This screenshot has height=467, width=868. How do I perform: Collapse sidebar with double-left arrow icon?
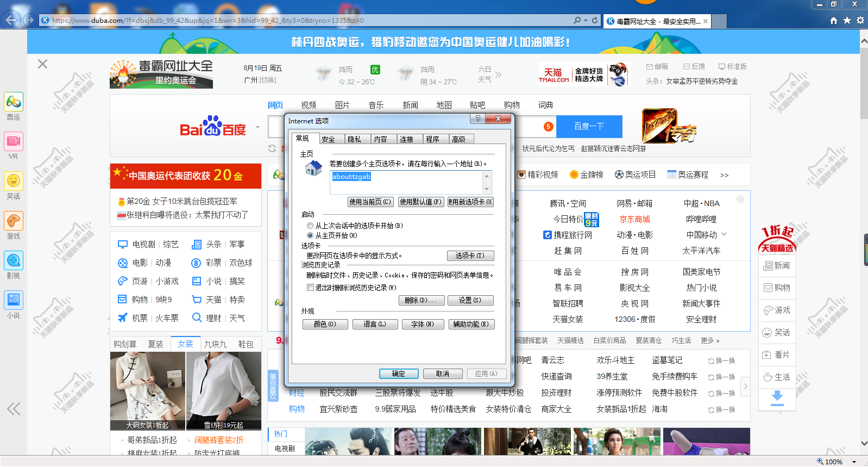click(x=14, y=409)
